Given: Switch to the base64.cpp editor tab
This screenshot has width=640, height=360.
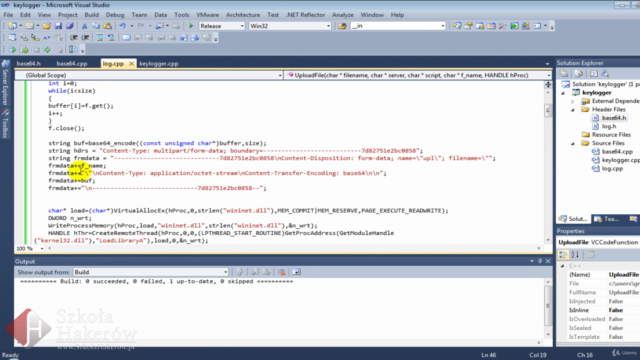Looking at the screenshot, I should (x=72, y=64).
